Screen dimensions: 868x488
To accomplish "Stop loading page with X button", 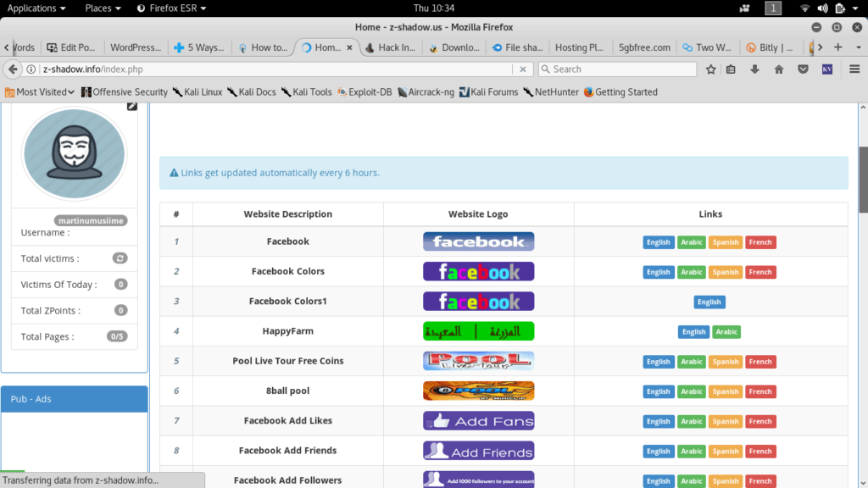I will coord(522,69).
